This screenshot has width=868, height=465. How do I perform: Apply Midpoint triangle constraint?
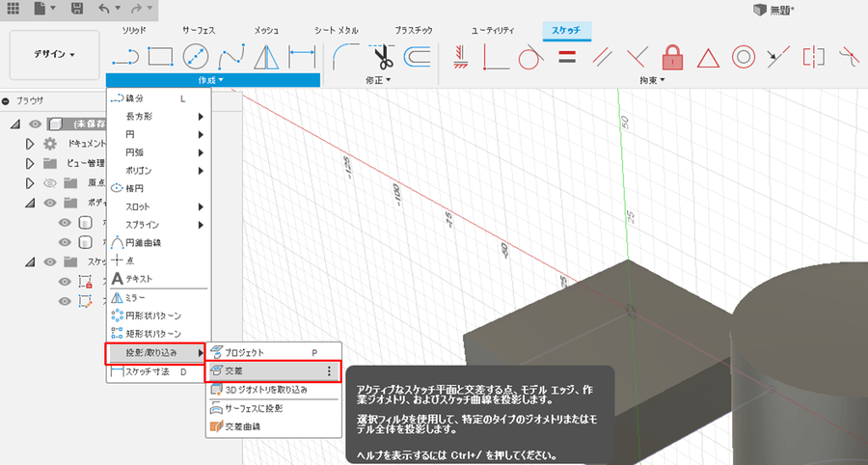tap(708, 58)
